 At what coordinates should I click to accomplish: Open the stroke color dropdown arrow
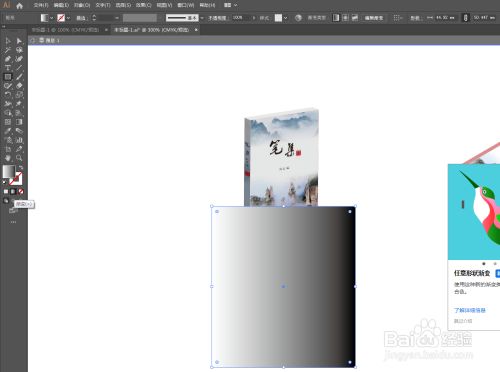coord(68,18)
